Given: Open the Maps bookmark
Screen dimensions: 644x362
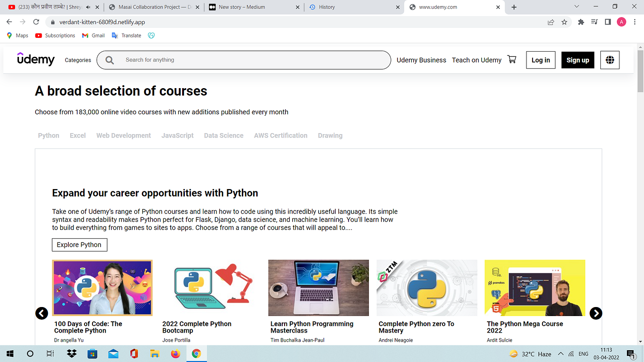Looking at the screenshot, I should 18,36.
